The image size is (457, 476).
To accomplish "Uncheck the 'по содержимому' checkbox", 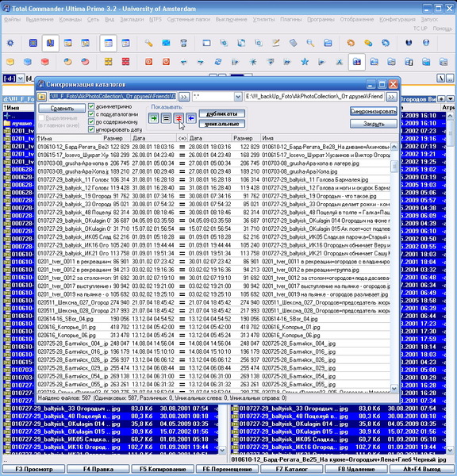I will [x=91, y=121].
